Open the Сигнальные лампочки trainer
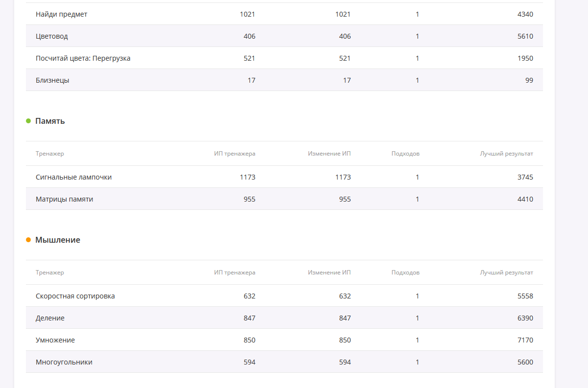Image resolution: width=588 pixels, height=388 pixels. [x=73, y=177]
